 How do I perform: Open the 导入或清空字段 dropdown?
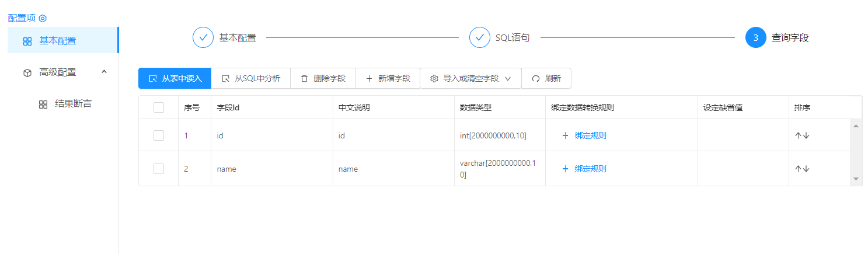pyautogui.click(x=470, y=78)
